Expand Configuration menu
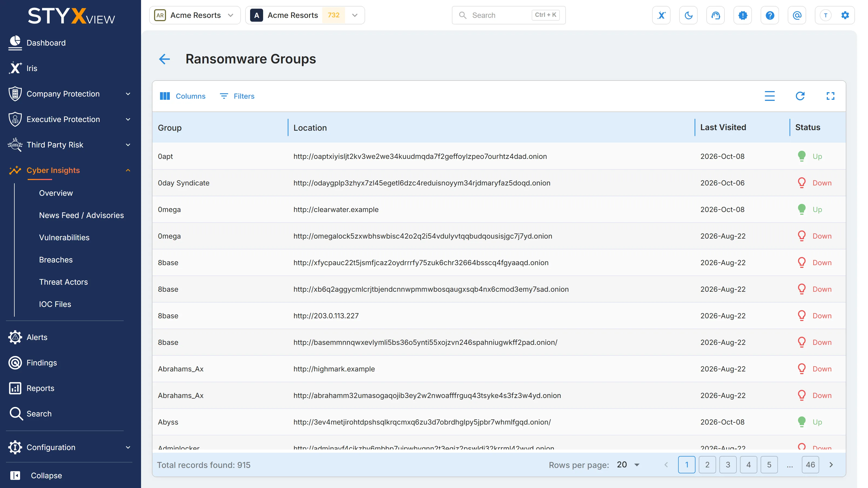This screenshot has height=488, width=868. coord(70,447)
